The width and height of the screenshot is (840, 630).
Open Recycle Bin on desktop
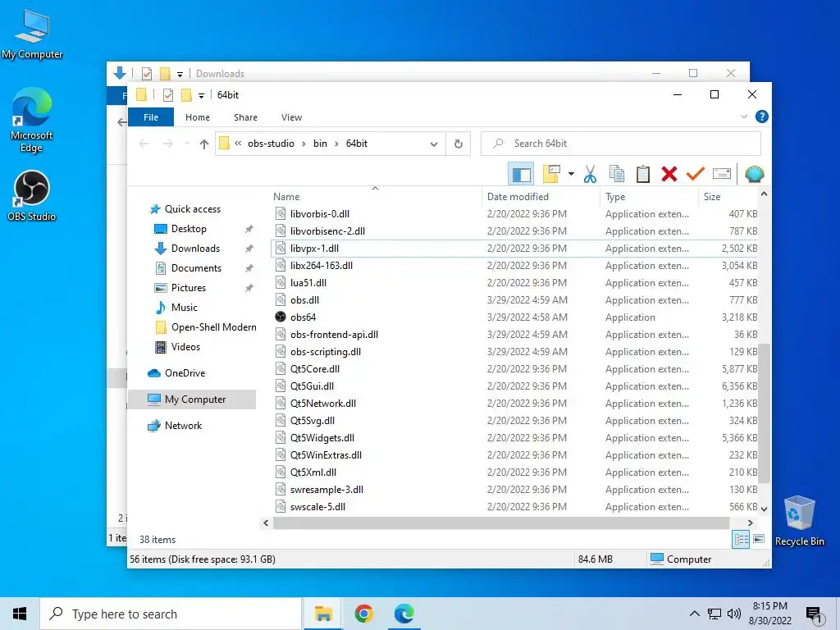tap(799, 521)
